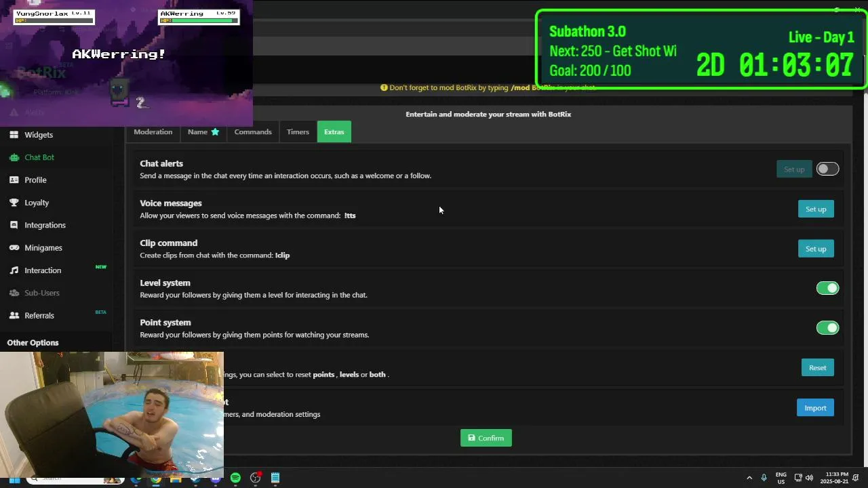The width and height of the screenshot is (868, 488).
Task: Click the Loyalty trophy icon
Action: [x=14, y=203]
